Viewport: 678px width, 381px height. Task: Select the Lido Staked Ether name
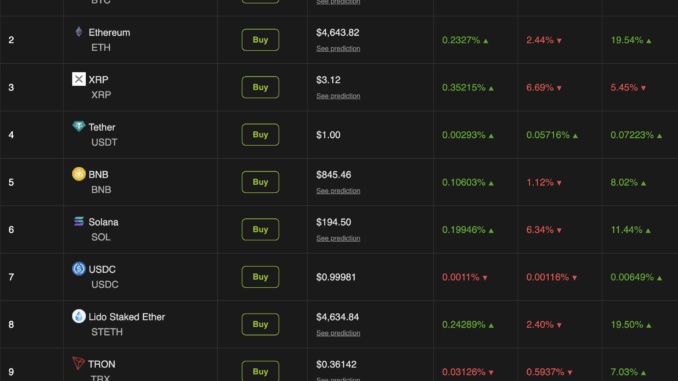[127, 317]
